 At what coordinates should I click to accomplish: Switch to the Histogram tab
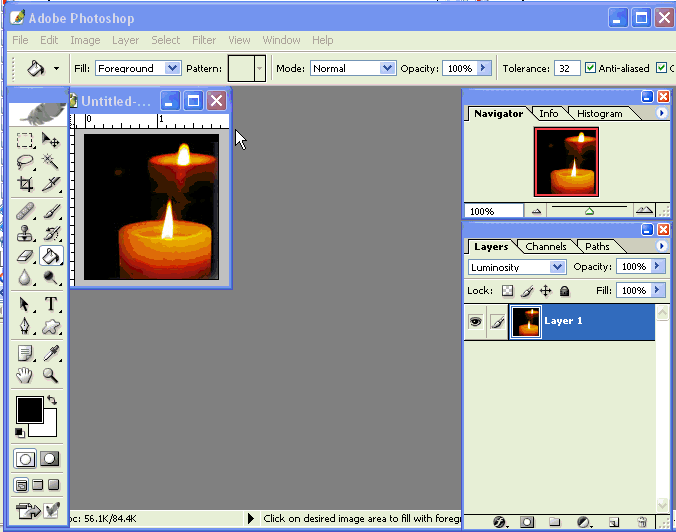click(x=599, y=113)
